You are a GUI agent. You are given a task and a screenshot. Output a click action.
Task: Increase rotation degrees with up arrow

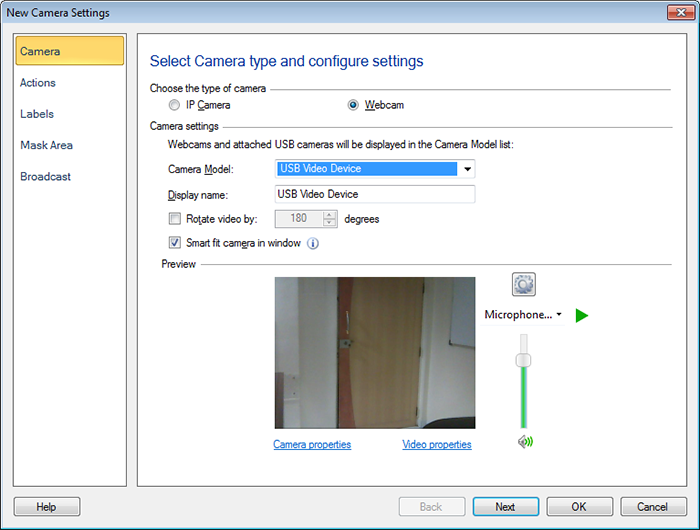(329, 214)
